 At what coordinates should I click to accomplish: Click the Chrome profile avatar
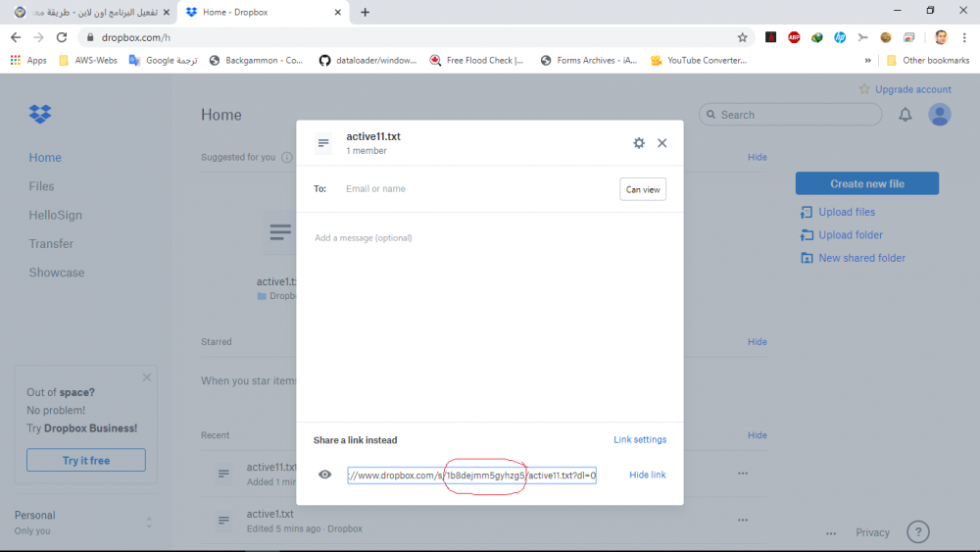coord(941,37)
